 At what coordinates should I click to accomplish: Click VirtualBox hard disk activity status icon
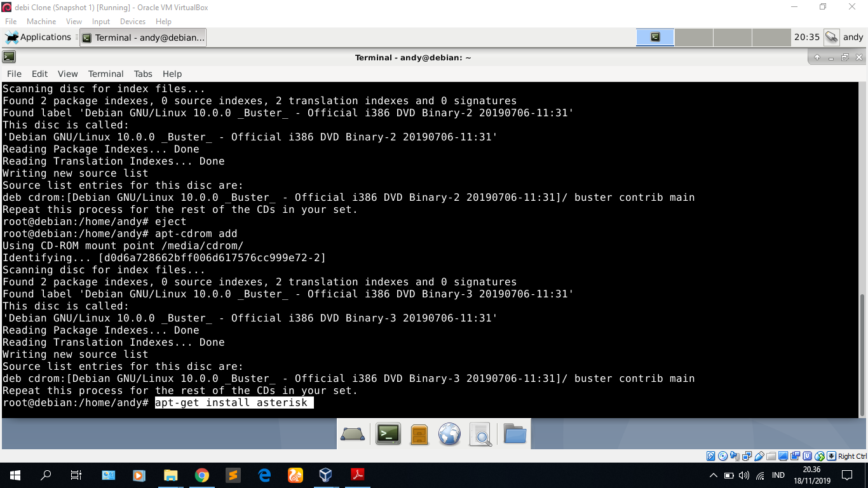click(x=710, y=456)
